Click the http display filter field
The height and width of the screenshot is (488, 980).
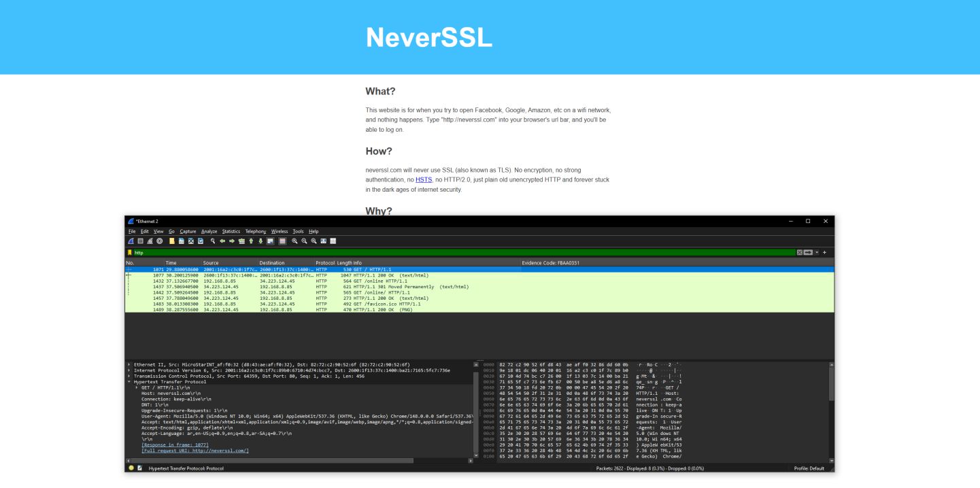464,253
